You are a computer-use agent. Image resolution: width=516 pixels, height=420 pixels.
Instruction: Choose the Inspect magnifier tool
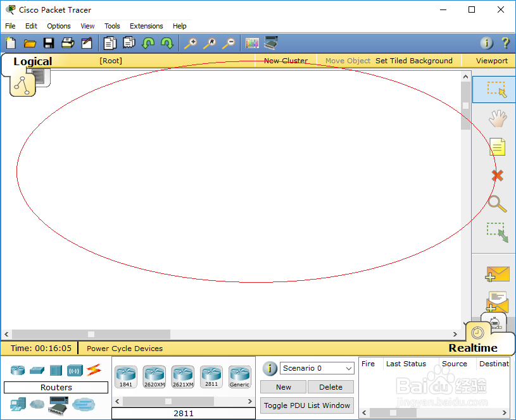497,204
